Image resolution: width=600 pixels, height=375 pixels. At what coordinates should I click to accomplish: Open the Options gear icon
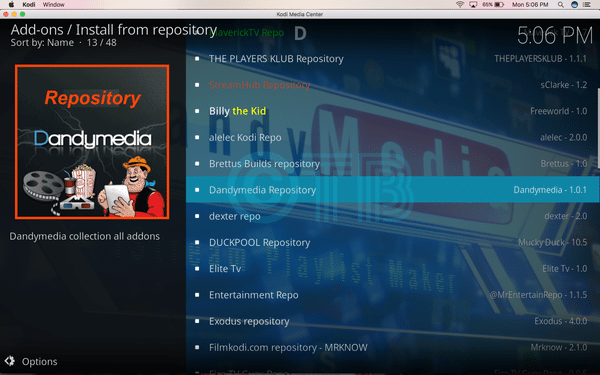point(10,361)
